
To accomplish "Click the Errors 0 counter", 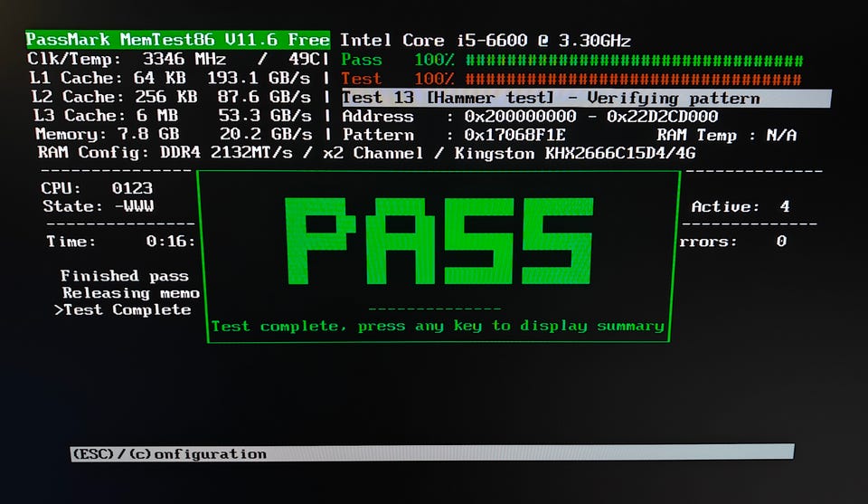I will click(x=733, y=242).
